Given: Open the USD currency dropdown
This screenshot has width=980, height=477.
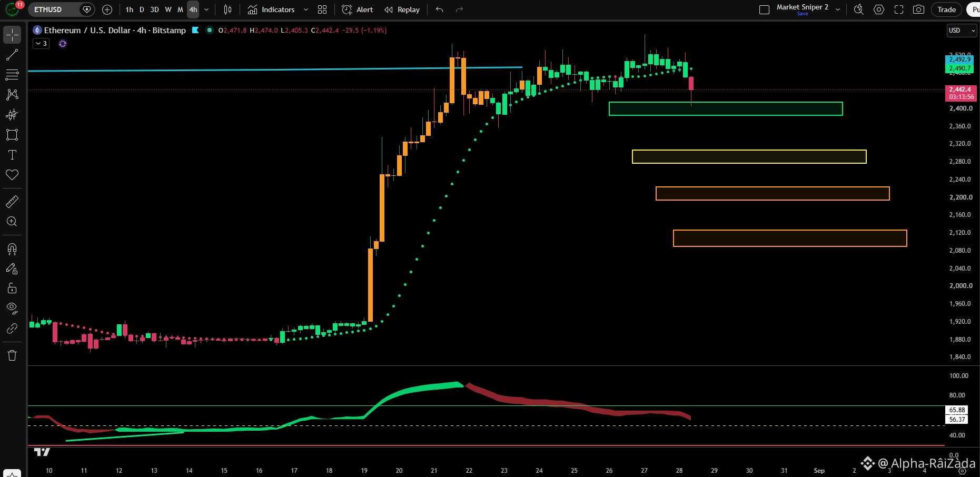Looking at the screenshot, I should 962,31.
